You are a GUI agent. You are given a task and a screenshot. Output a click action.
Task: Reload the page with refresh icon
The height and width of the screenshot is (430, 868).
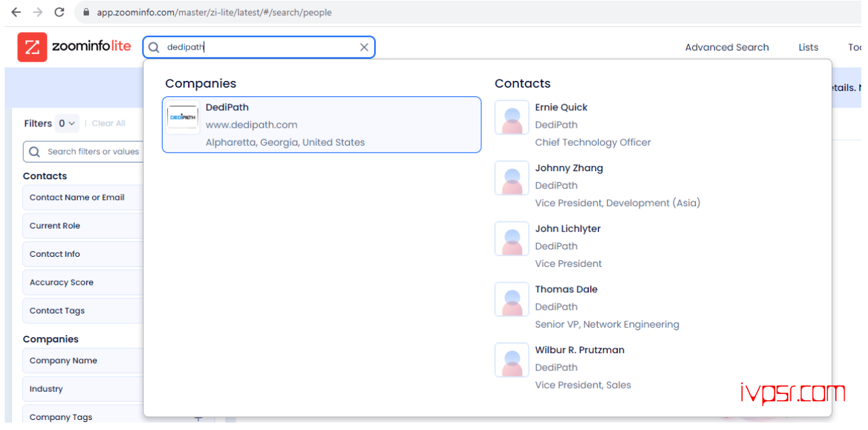click(60, 12)
